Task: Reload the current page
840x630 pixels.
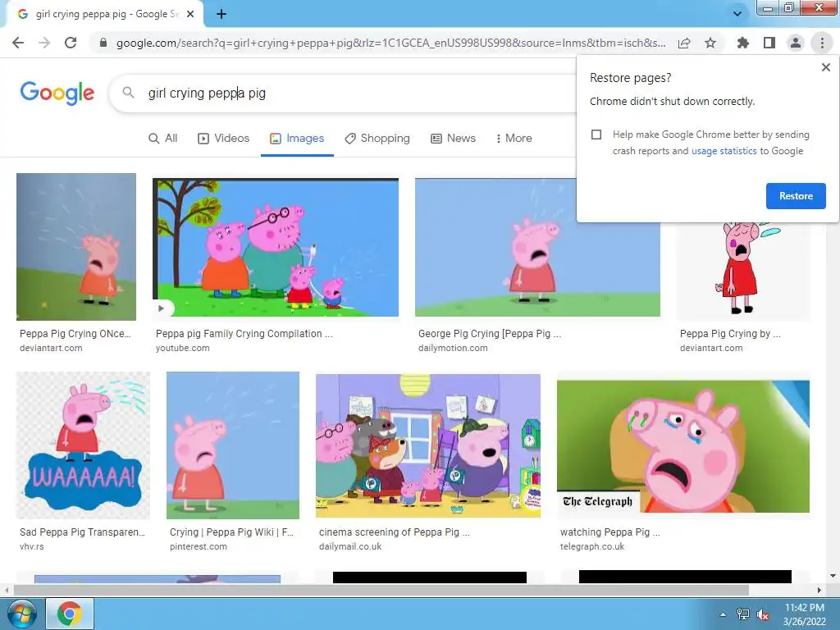Action: click(71, 43)
